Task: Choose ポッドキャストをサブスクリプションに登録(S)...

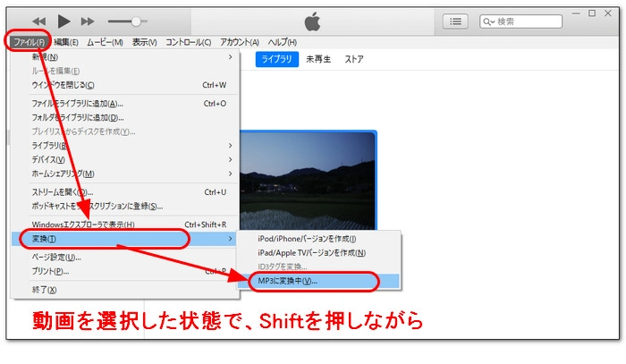Action: (x=126, y=206)
